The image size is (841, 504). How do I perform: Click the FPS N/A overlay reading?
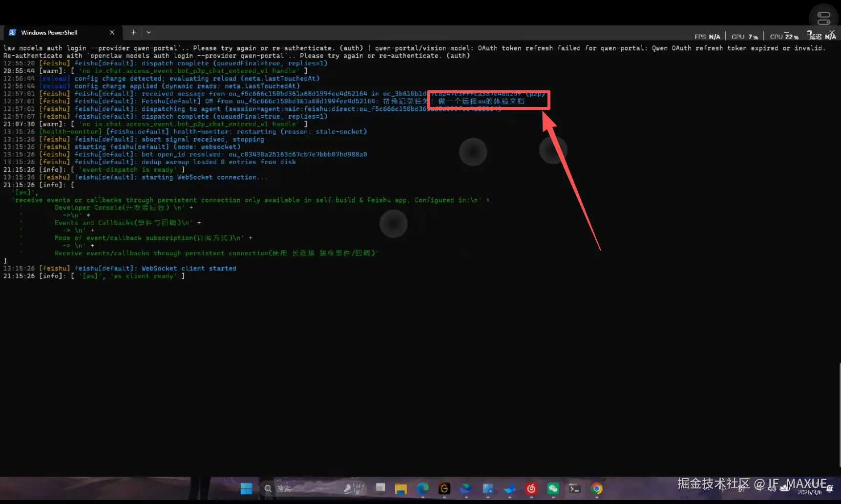[707, 37]
